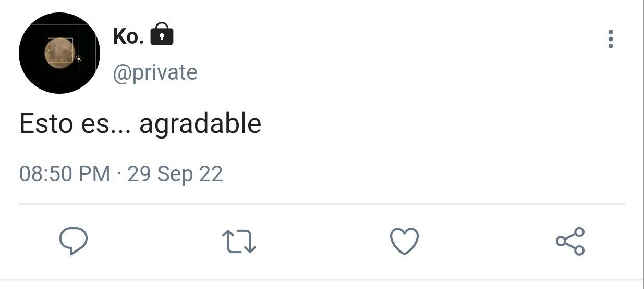The width and height of the screenshot is (644, 289).
Task: Open the @private handle link
Action: 155,72
